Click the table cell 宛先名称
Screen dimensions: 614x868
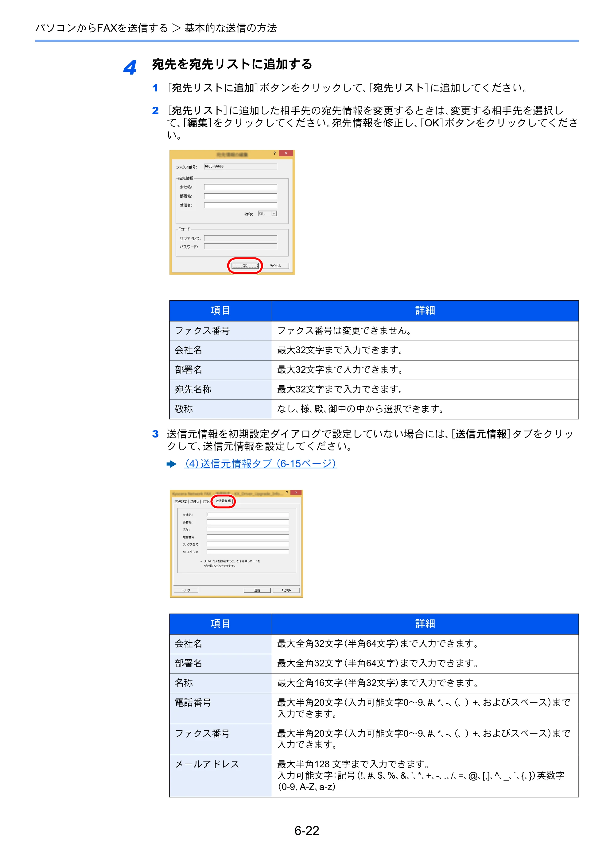tap(220, 389)
